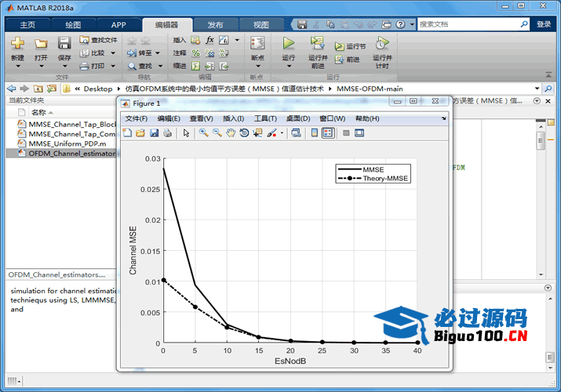Select the Pan hand tool in Figure 1

pyautogui.click(x=231, y=133)
